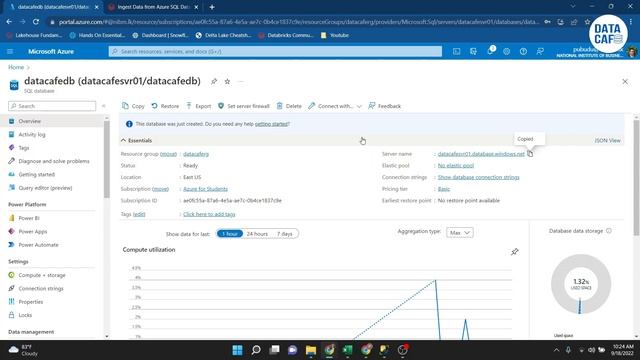Open Aggregation type Max dropdown
This screenshot has width=640, height=360.
tap(460, 232)
